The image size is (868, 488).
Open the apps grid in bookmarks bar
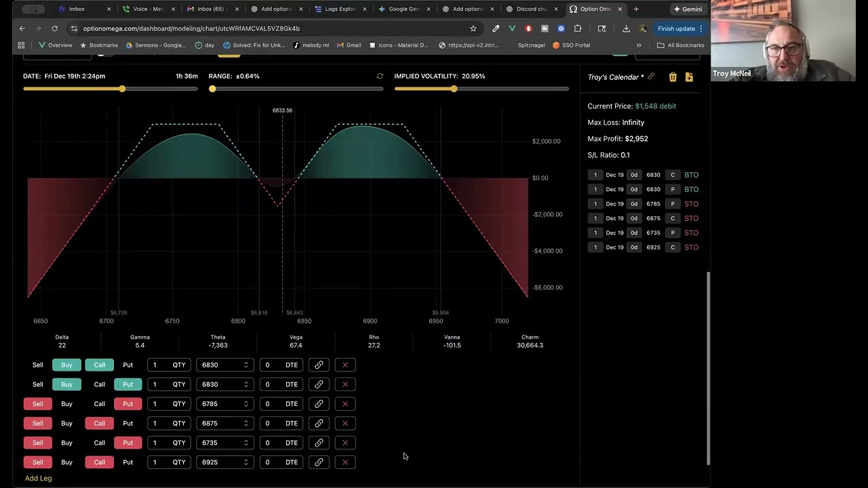coord(21,45)
